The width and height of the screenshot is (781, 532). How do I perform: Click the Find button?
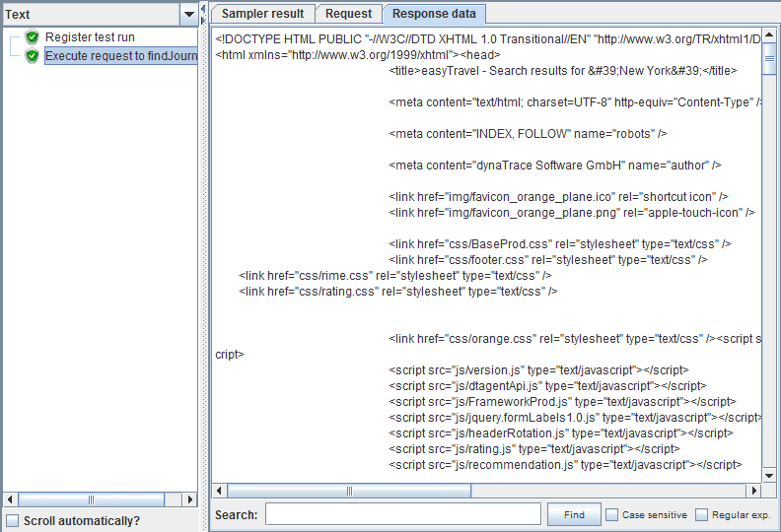(574, 514)
